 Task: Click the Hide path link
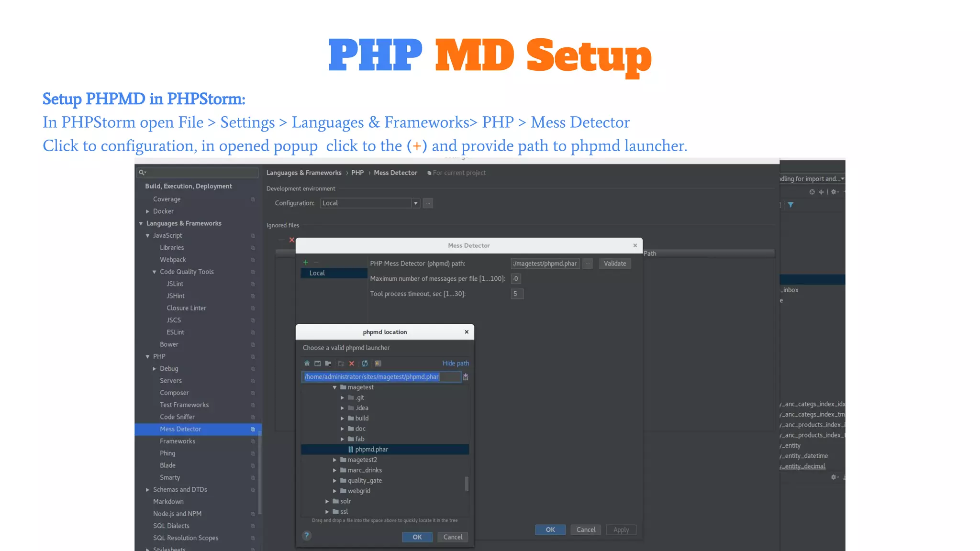point(456,364)
